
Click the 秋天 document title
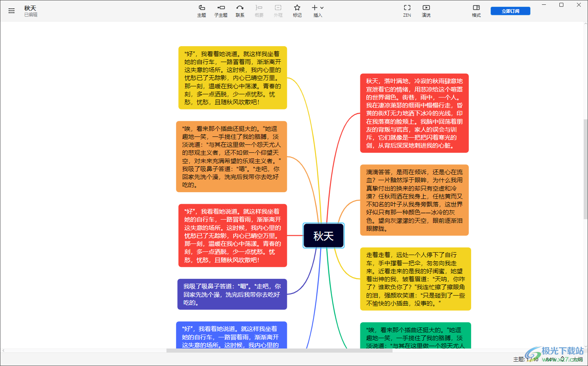click(30, 8)
